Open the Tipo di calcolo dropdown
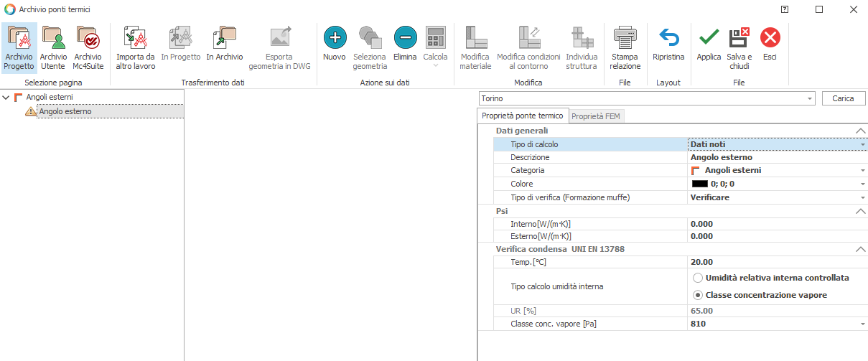The image size is (868, 361). [x=862, y=144]
